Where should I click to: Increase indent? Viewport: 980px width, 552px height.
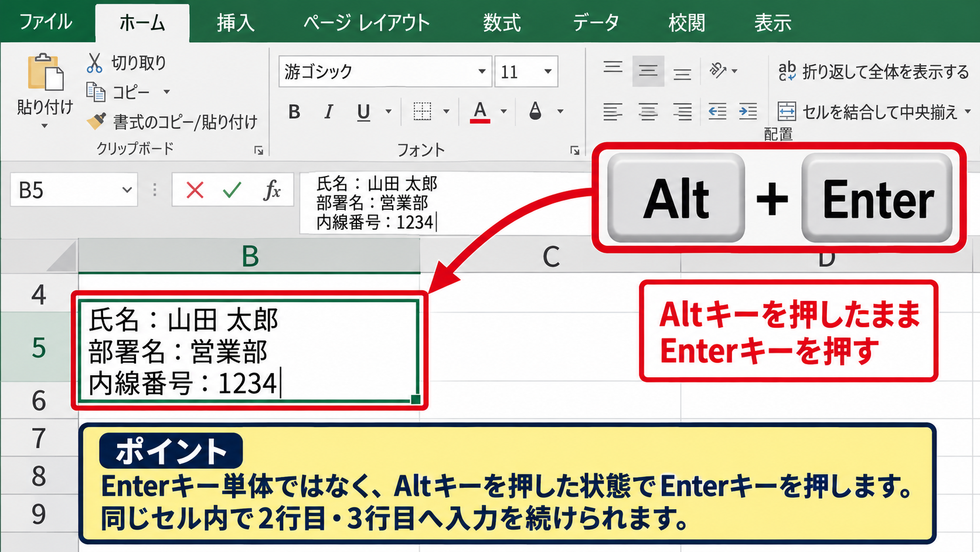click(x=748, y=111)
